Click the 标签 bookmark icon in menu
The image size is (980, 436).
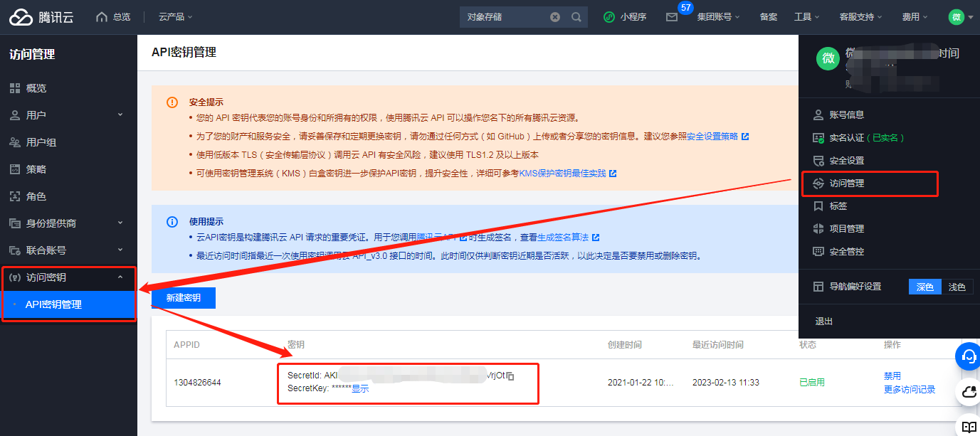tap(818, 206)
